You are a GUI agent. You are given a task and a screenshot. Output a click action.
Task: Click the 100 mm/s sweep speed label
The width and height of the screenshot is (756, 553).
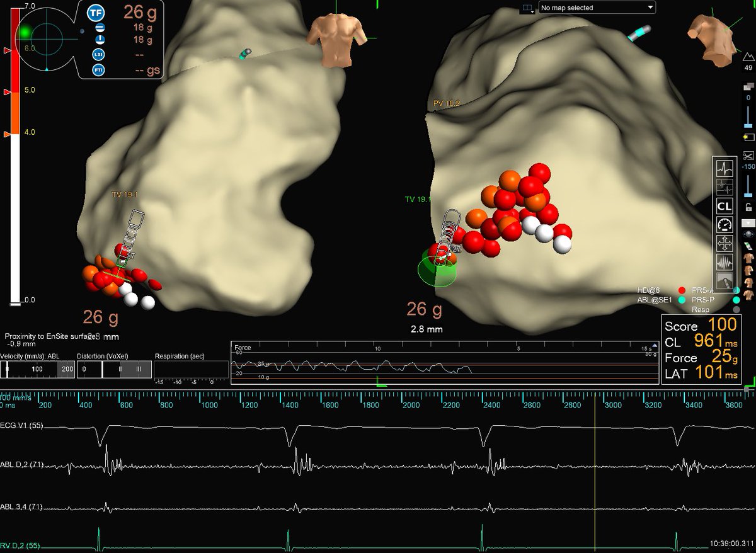tap(16, 398)
